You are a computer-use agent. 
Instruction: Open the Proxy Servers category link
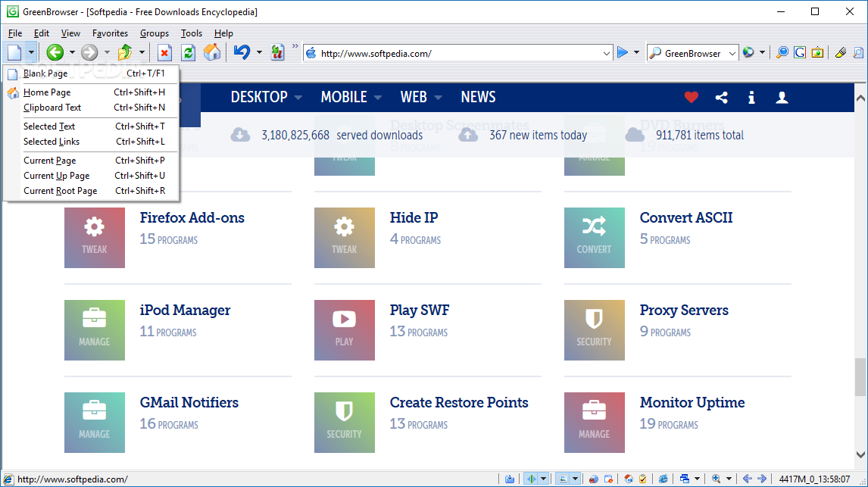(x=684, y=310)
